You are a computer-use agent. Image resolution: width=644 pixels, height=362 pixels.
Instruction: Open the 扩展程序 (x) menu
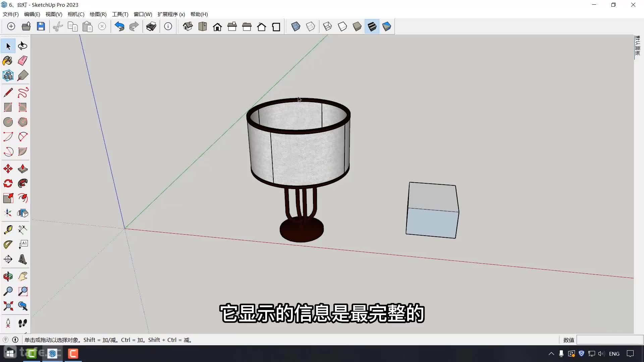[171, 14]
